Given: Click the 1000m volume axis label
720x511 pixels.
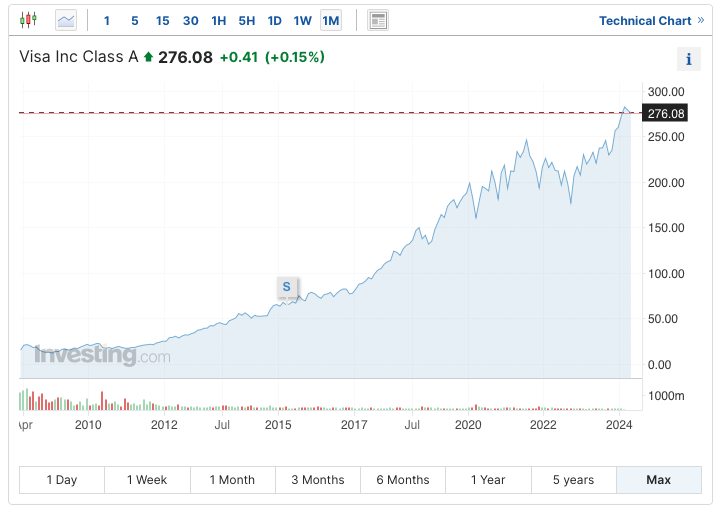Looking at the screenshot, I should (666, 396).
